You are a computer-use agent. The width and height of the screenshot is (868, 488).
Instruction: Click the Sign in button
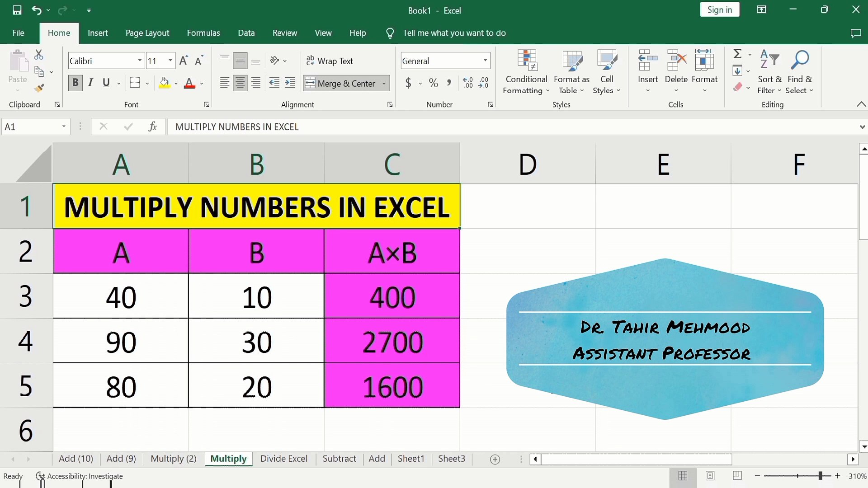(719, 10)
